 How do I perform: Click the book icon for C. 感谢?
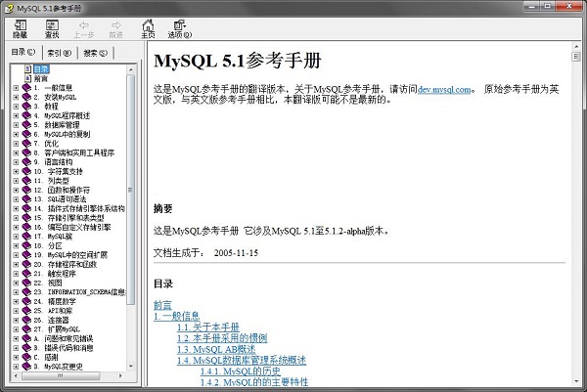click(x=26, y=357)
